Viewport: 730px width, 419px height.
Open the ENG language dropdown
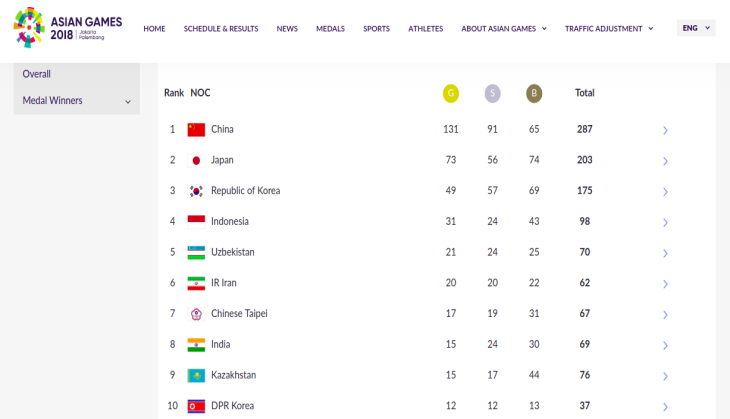tap(696, 28)
